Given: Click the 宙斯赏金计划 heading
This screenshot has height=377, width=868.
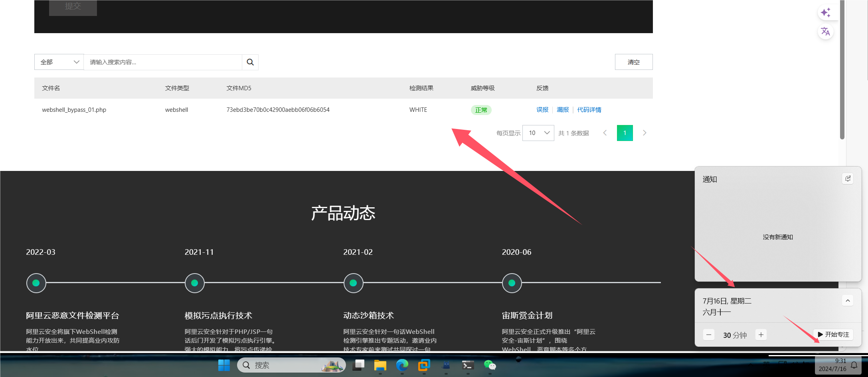Looking at the screenshot, I should point(527,315).
